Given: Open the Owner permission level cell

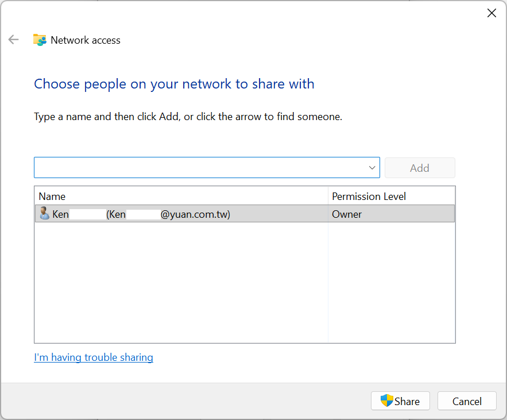Looking at the screenshot, I should [x=347, y=214].
